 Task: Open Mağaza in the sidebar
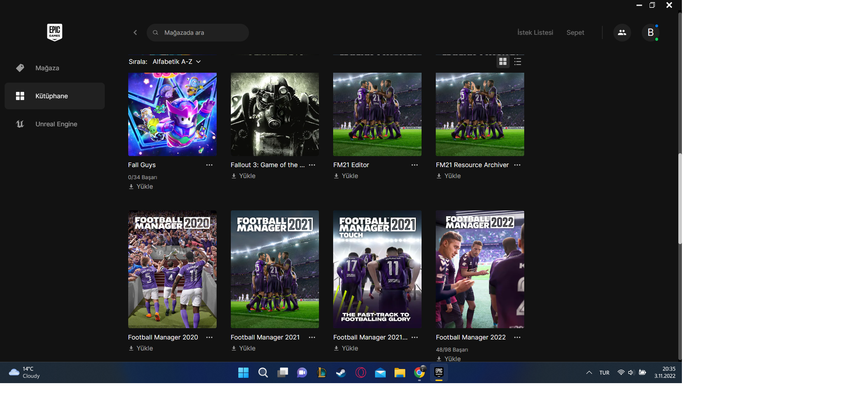(55, 68)
